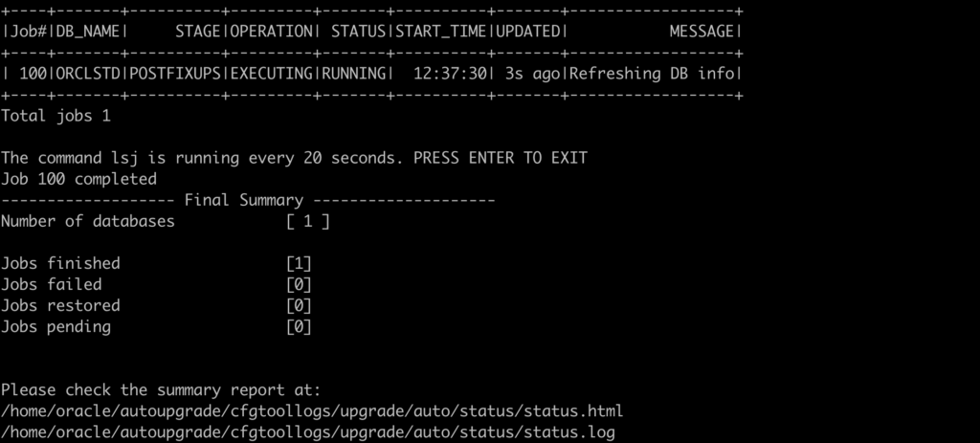Click the EXECUTING operation value
This screenshot has height=443, width=980.
point(272,74)
